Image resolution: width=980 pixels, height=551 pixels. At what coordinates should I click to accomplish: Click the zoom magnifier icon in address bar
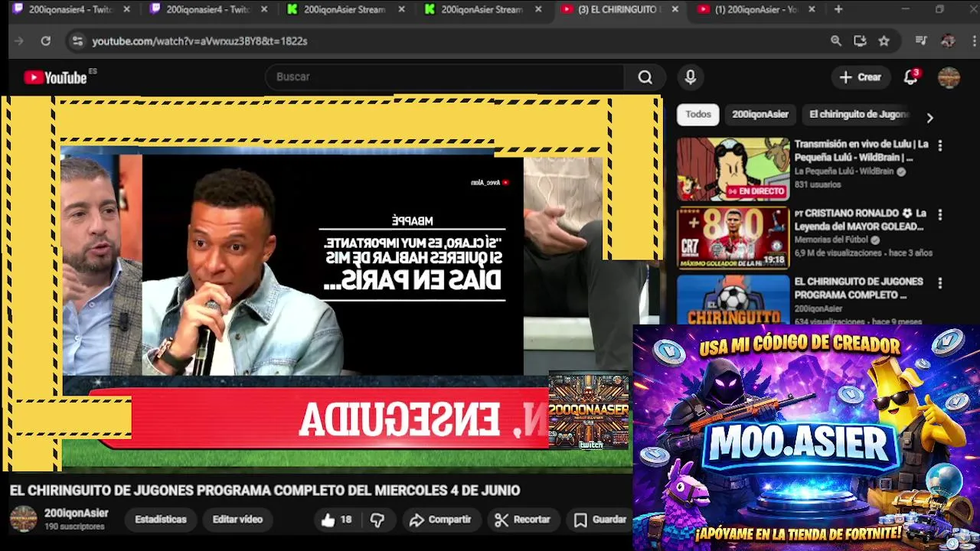point(836,41)
